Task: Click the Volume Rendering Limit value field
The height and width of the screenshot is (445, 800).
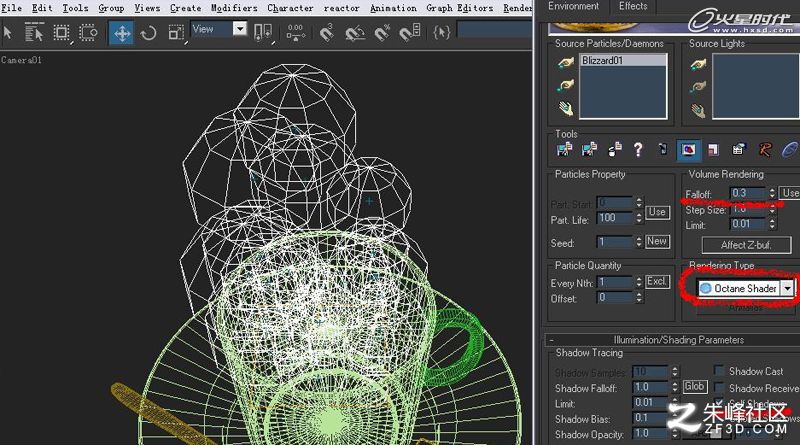Action: click(748, 224)
